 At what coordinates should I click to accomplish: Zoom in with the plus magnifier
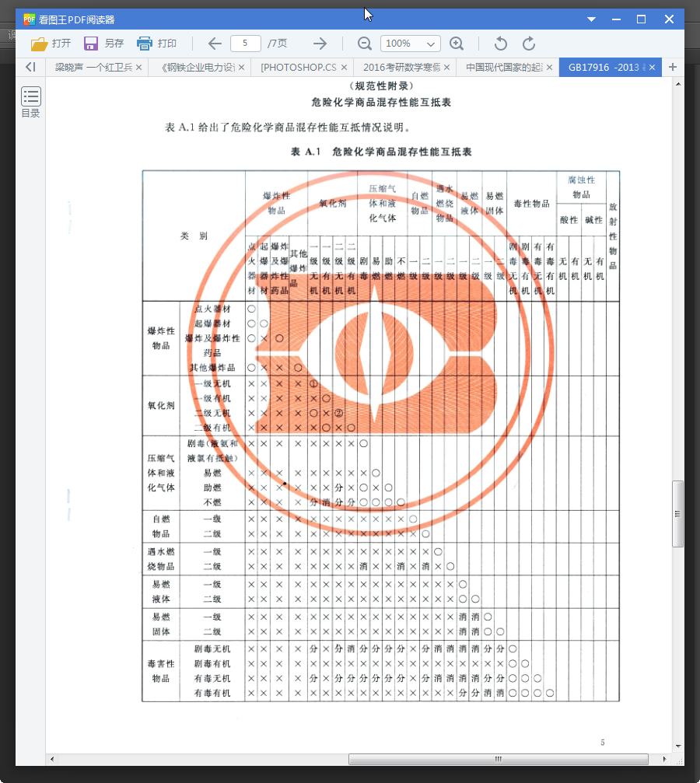(457, 44)
